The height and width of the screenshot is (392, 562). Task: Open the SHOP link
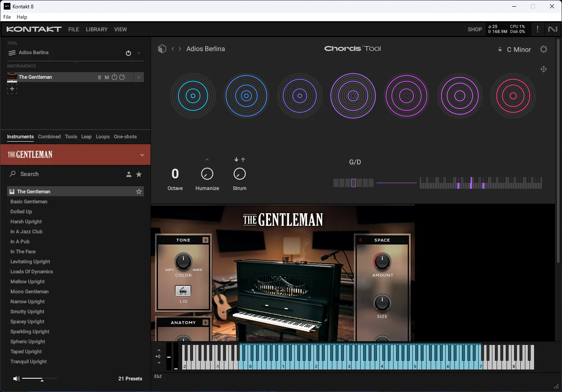pyautogui.click(x=475, y=30)
